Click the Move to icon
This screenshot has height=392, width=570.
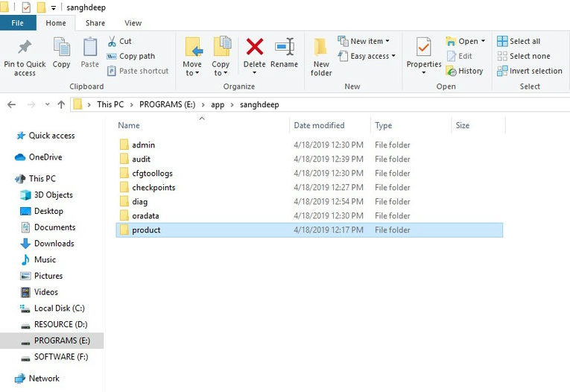(x=193, y=47)
